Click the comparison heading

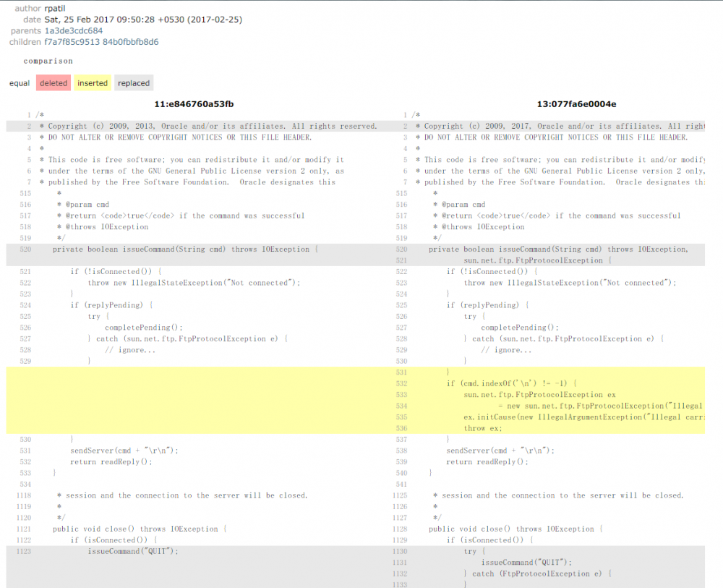[48, 61]
